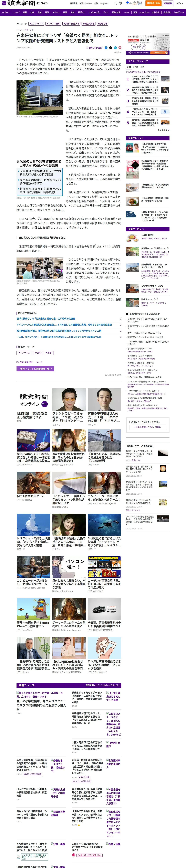Screen dimensions: 186x868
Task: Open the 日高屋【東京】 coupon item
Action: point(147,238)
